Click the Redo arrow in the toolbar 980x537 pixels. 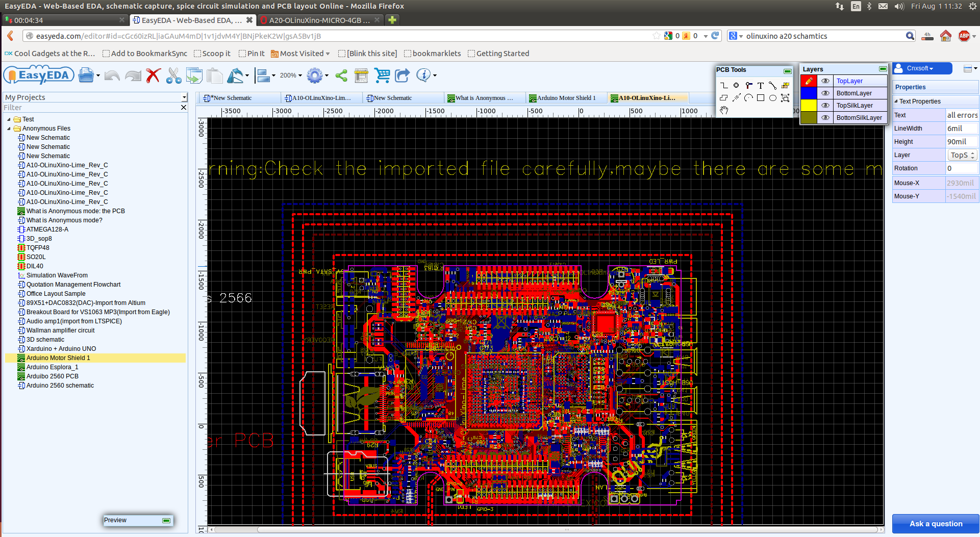tap(133, 76)
